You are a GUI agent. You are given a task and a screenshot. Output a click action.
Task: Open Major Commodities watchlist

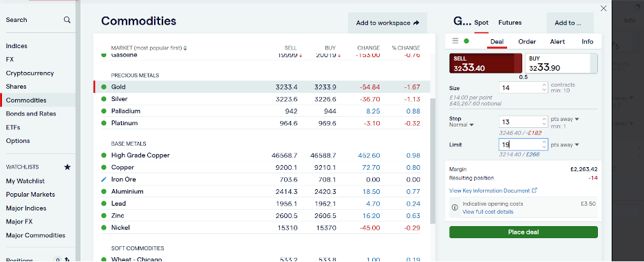pyautogui.click(x=35, y=235)
